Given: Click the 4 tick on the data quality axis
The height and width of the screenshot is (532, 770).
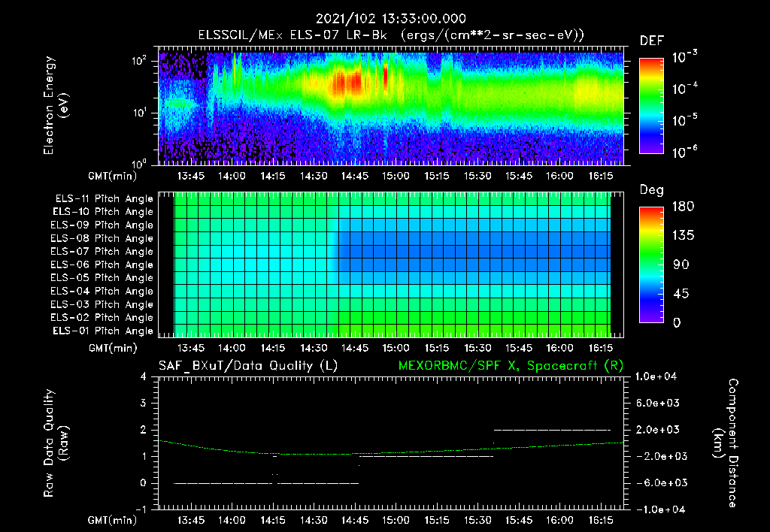Looking at the screenshot, I should tap(144, 376).
